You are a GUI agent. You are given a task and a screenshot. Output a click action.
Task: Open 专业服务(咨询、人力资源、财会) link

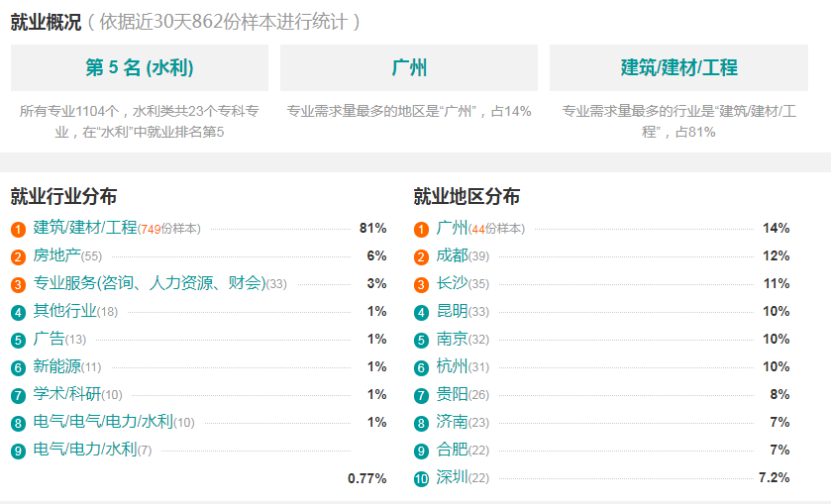point(150,283)
